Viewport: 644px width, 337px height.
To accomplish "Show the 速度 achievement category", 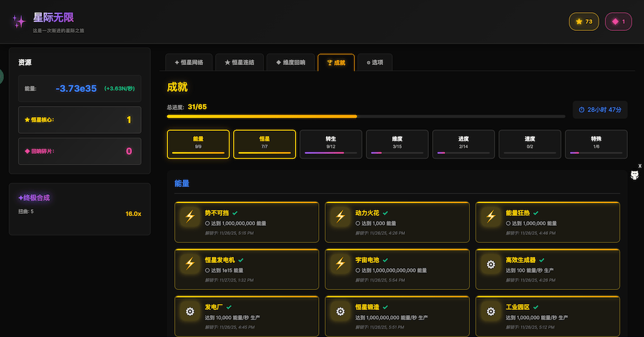I will point(530,143).
